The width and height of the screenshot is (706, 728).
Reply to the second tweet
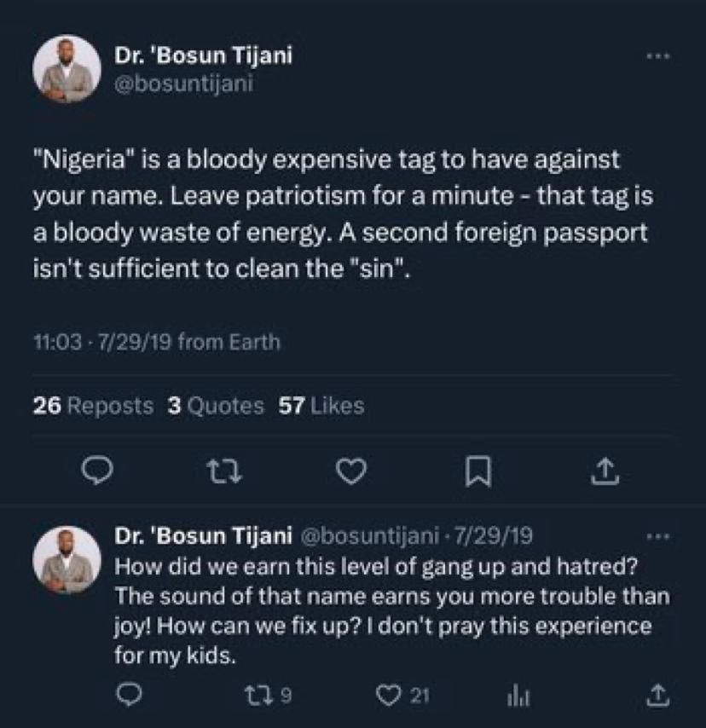click(130, 696)
